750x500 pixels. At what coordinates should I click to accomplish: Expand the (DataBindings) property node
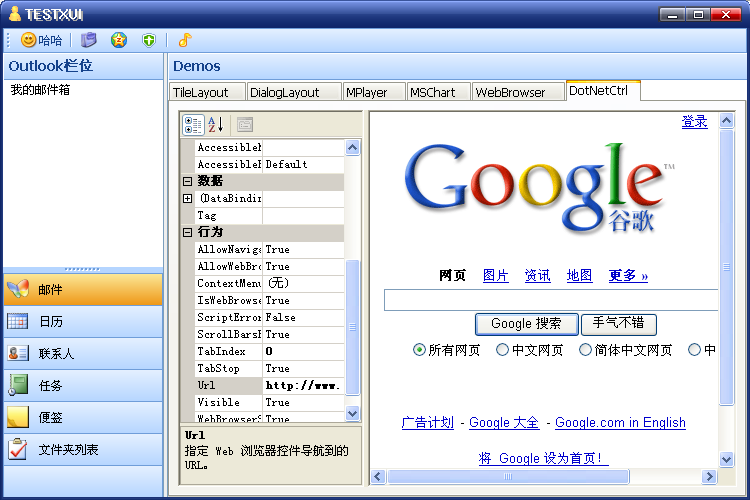(188, 198)
